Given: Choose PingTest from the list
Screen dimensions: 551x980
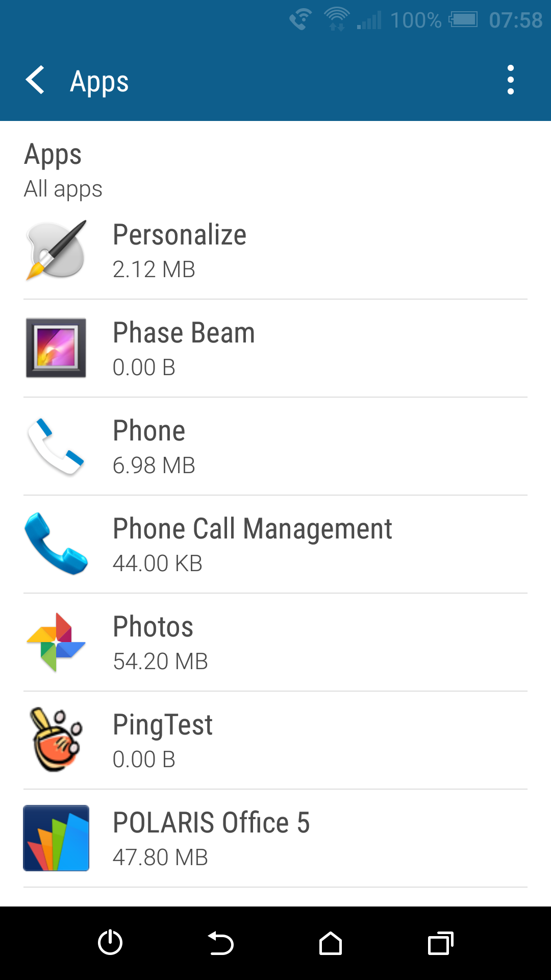Looking at the screenshot, I should tap(275, 741).
